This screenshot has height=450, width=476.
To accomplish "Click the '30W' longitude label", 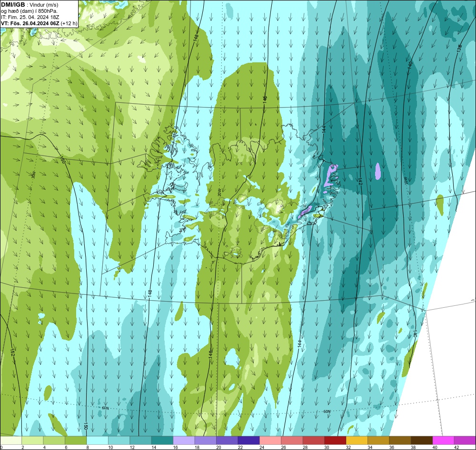I will (33, 175).
